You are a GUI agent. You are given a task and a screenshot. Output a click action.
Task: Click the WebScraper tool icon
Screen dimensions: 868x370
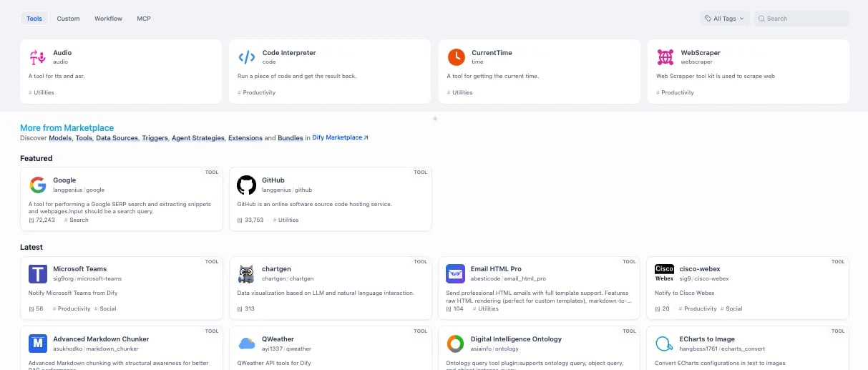[x=665, y=57]
